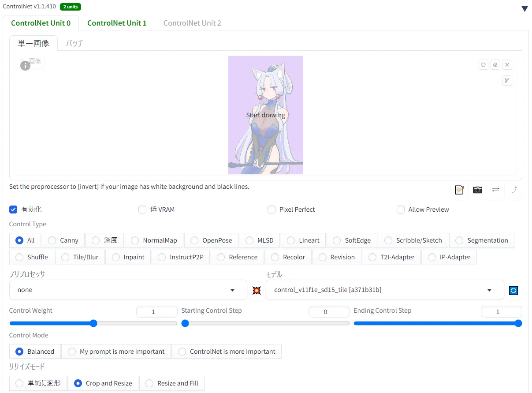Open the バッチ tab
The image size is (532, 393).
coord(74,43)
